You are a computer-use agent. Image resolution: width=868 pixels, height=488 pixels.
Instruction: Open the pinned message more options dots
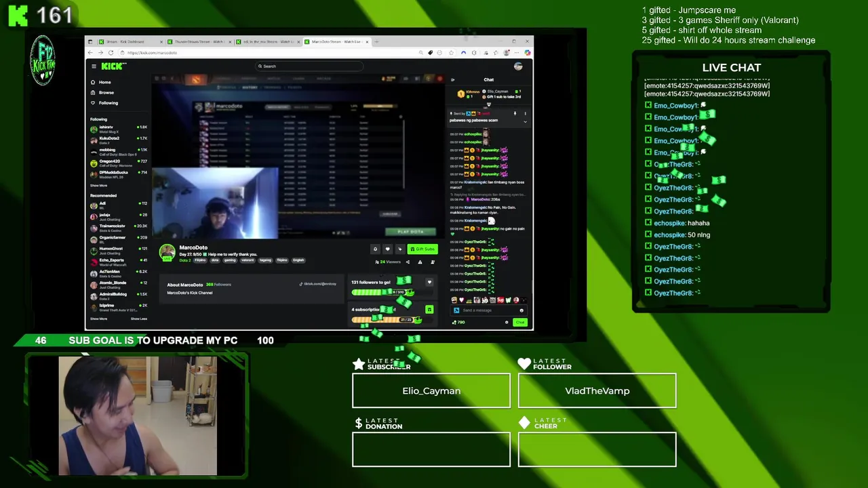point(526,114)
